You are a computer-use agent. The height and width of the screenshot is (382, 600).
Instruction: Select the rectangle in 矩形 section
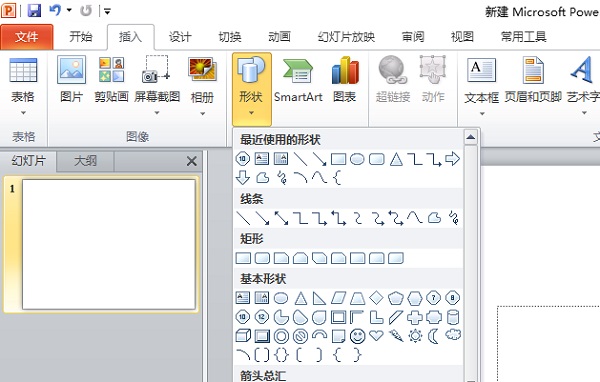243,258
